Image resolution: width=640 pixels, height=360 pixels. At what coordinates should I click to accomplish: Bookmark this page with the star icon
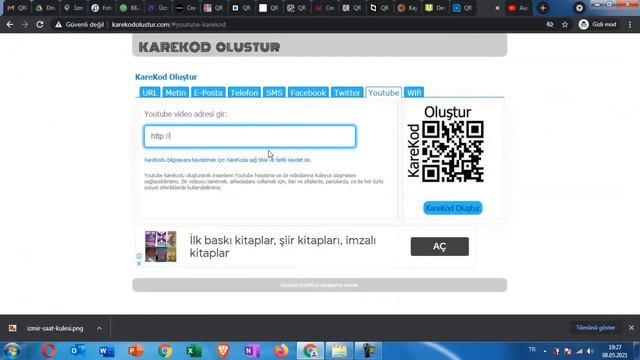pos(565,24)
